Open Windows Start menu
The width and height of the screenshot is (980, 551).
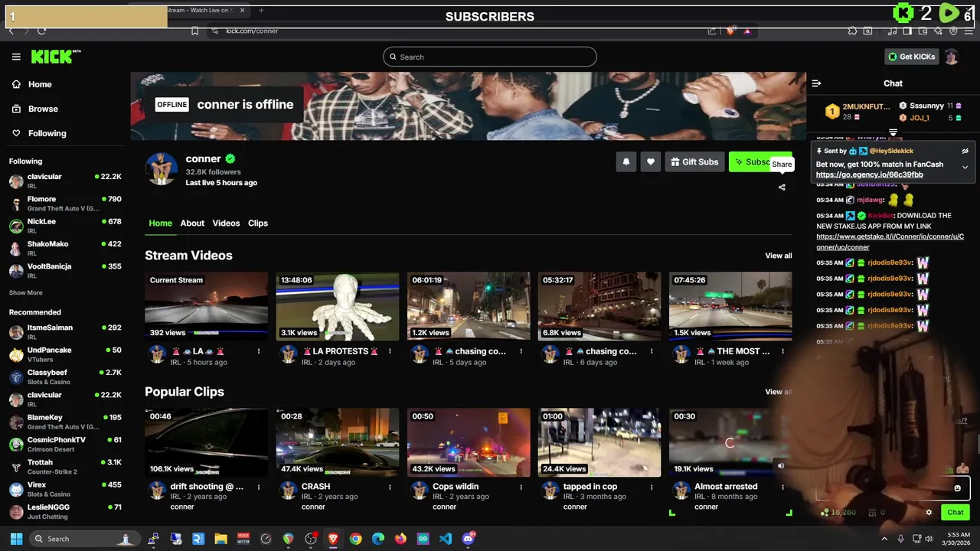click(16, 539)
